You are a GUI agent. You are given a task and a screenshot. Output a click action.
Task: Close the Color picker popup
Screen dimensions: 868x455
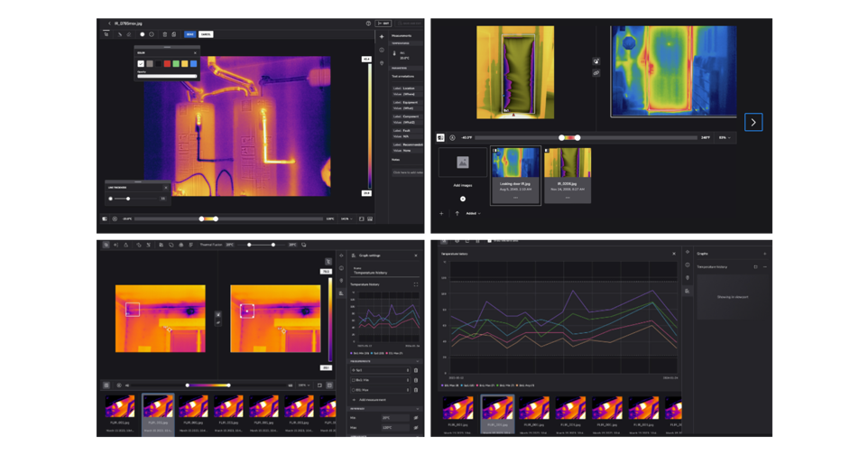click(195, 52)
